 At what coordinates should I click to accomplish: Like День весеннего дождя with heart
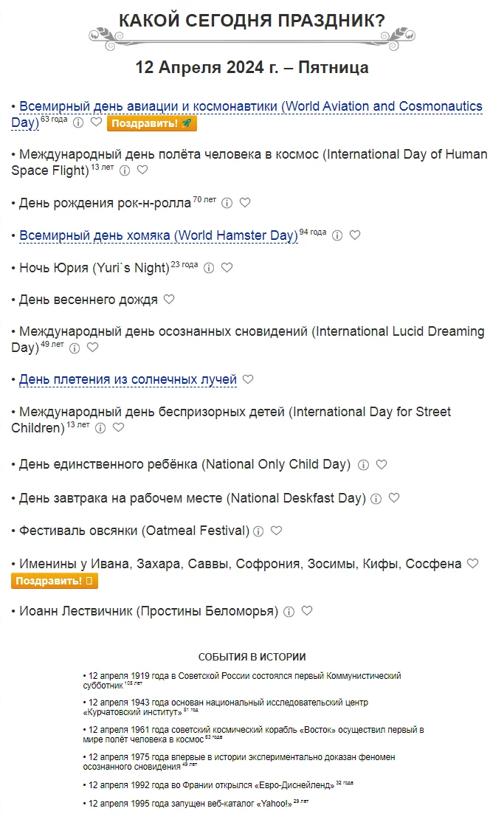pyautogui.click(x=169, y=300)
